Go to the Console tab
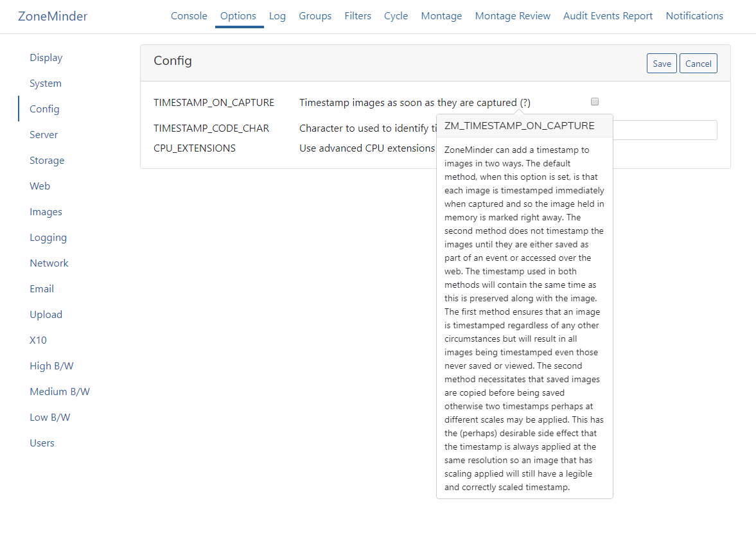 tap(189, 16)
